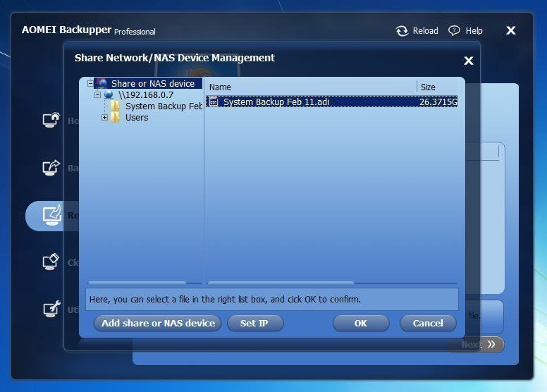547x392 pixels.
Task: Select the Backup sidebar icon
Action: coord(51,168)
